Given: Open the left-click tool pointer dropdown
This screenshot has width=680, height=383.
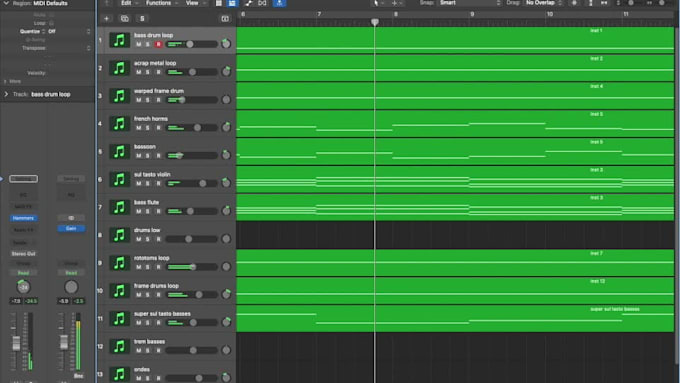Looking at the screenshot, I should pos(378,3).
